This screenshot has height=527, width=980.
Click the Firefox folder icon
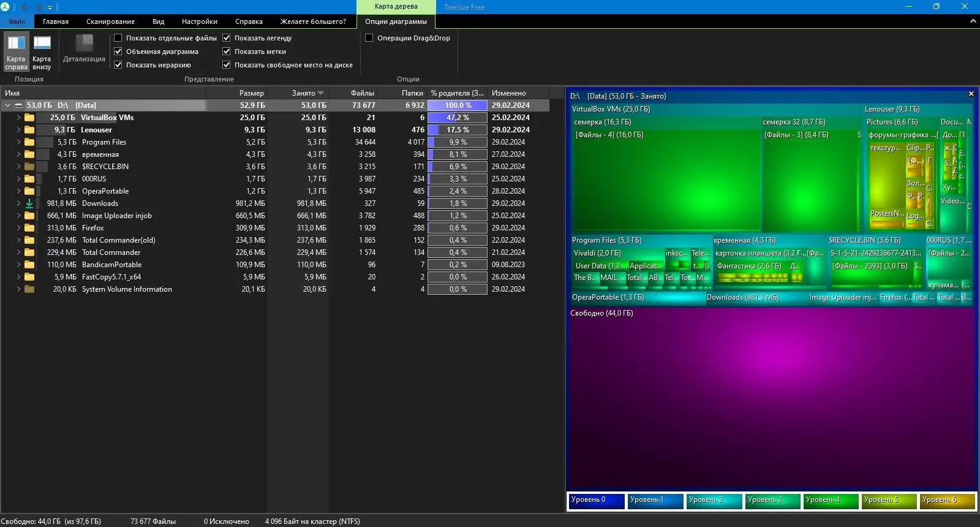[x=29, y=228]
